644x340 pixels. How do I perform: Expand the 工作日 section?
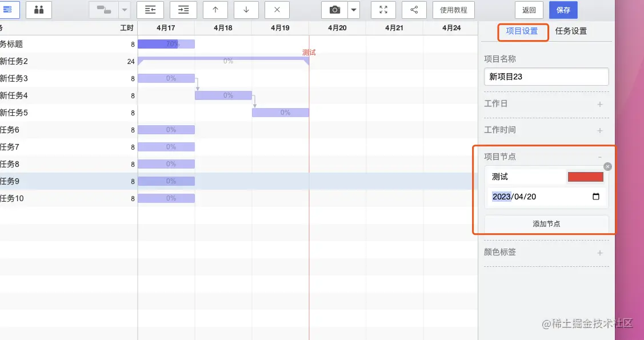[x=599, y=105]
